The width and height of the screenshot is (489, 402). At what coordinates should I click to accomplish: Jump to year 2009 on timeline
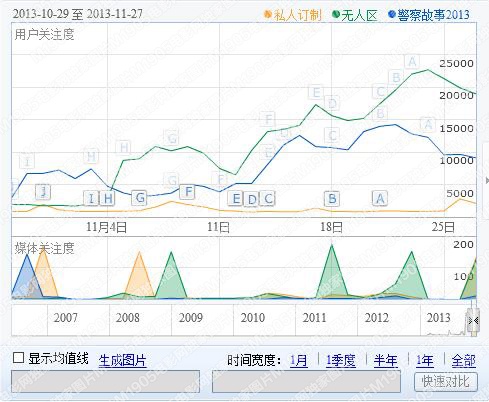(x=191, y=318)
